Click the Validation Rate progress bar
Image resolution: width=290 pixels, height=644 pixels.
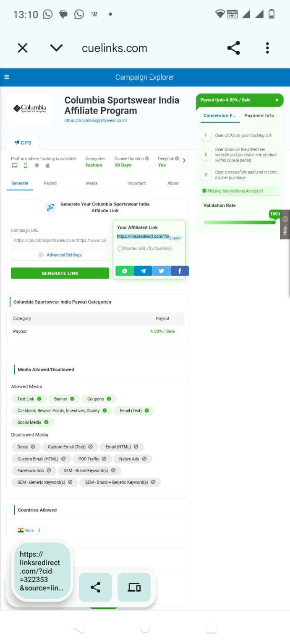[240, 222]
